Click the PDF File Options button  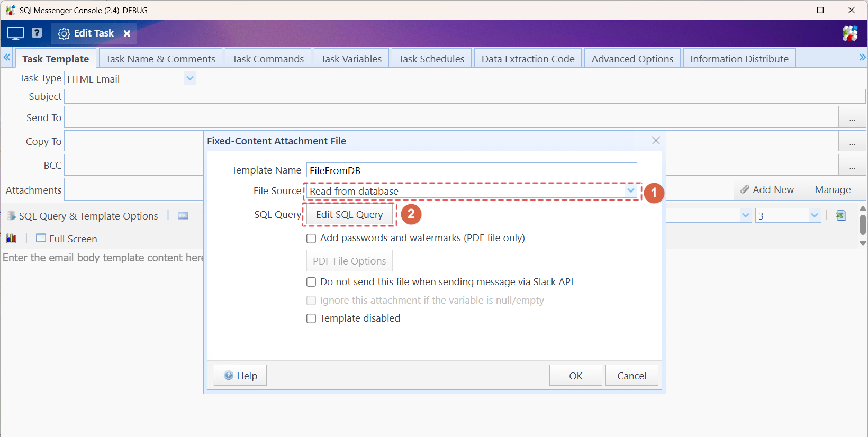click(x=349, y=261)
